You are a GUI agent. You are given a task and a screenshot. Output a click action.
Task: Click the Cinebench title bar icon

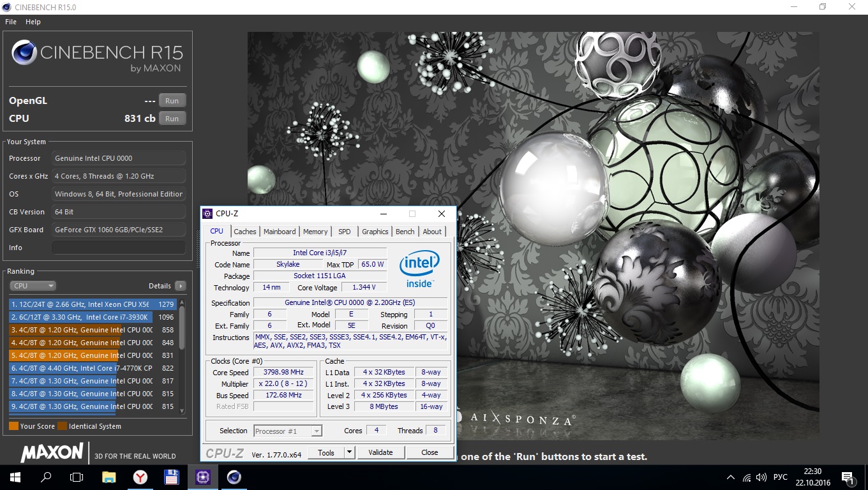click(x=8, y=6)
